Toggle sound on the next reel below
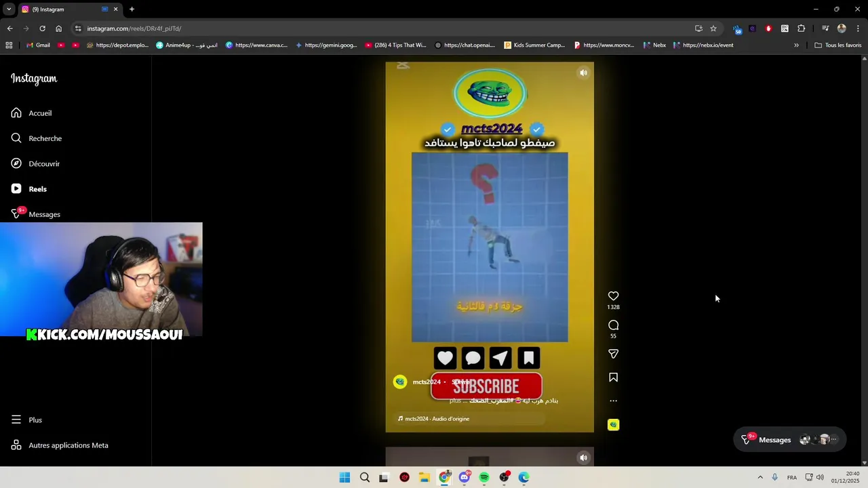This screenshot has height=488, width=868. 583,457
